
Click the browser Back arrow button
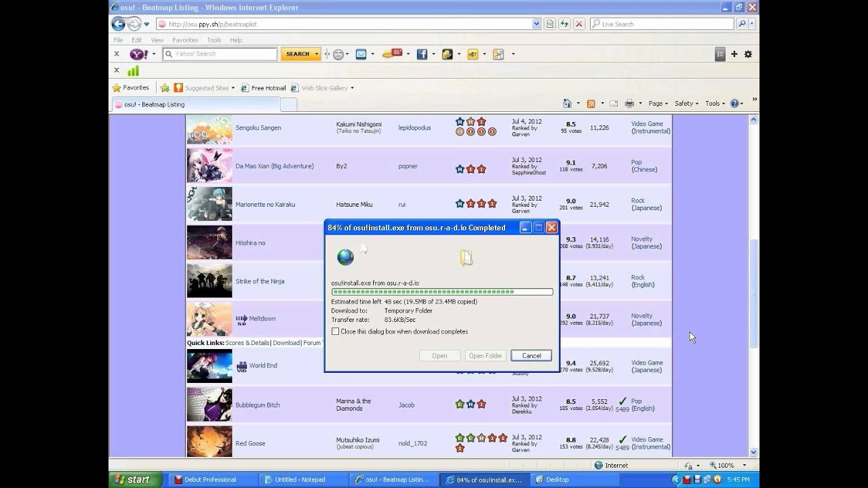[x=118, y=24]
